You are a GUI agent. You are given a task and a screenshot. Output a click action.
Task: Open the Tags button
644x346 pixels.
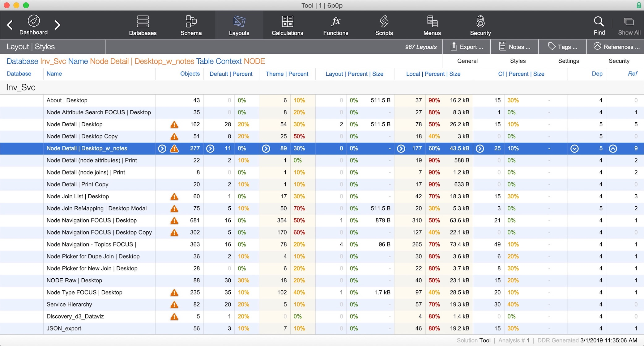(x=562, y=47)
